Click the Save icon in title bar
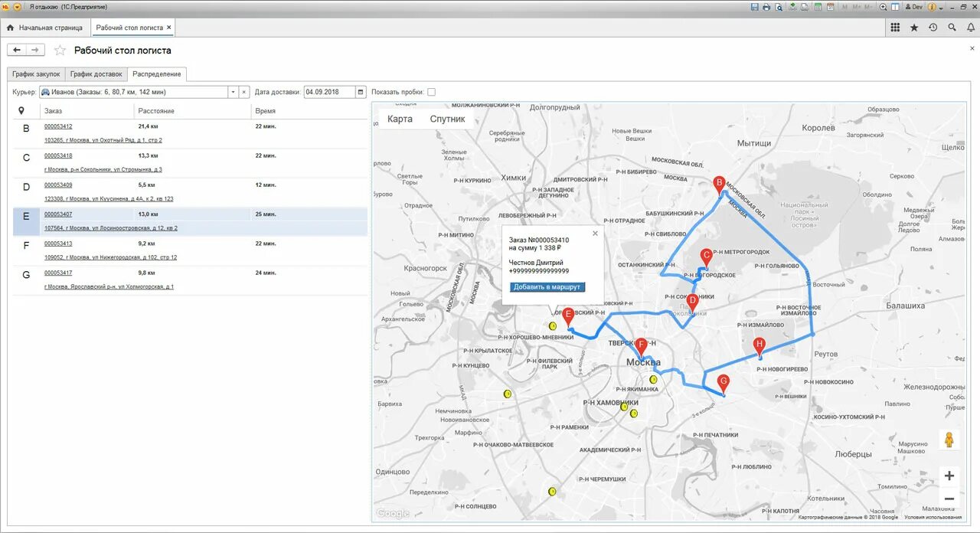This screenshot has height=533, width=980. (x=755, y=7)
